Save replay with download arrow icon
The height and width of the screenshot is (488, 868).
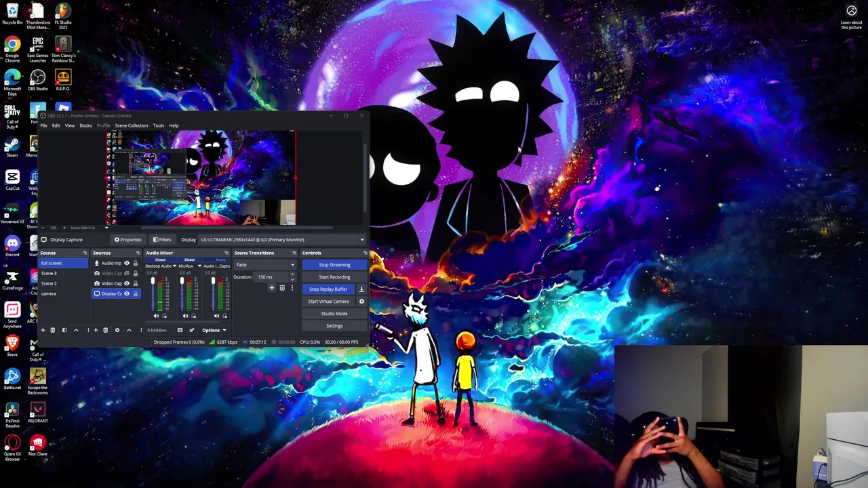(361, 289)
